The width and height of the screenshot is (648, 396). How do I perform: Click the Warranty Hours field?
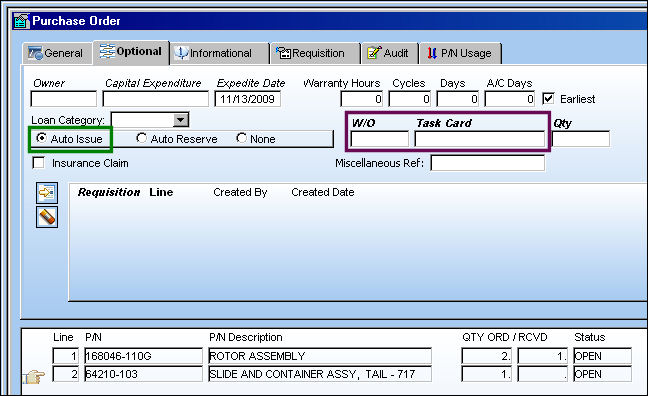(362, 99)
